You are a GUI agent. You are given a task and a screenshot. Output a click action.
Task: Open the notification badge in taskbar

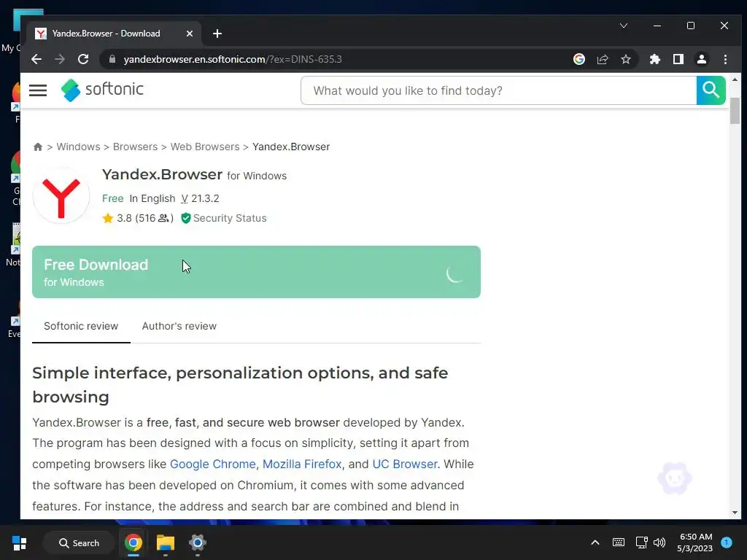pos(726,542)
